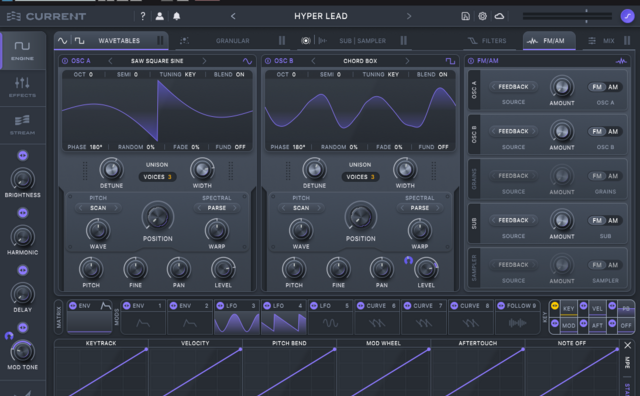640x396 pixels.
Task: Toggle OSC A power button
Action: [x=65, y=61]
